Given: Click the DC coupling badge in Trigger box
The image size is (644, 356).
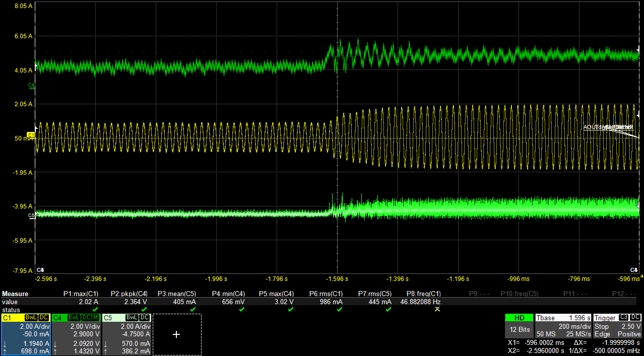Looking at the screenshot, I should pos(635,318).
